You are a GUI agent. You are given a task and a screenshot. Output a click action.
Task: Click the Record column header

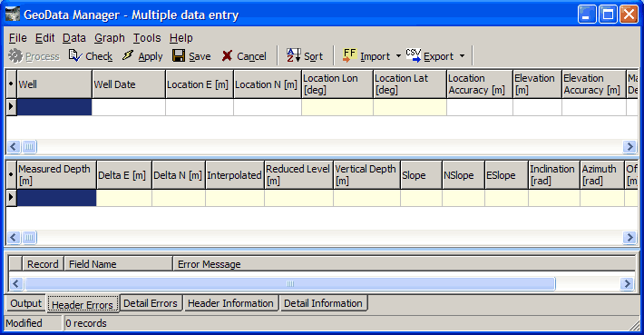pos(43,264)
